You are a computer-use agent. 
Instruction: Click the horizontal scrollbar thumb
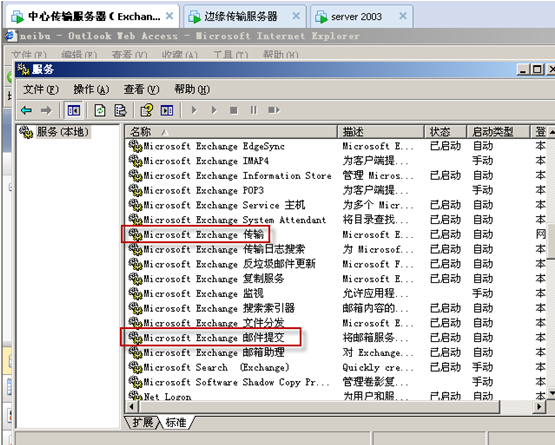[x=319, y=407]
